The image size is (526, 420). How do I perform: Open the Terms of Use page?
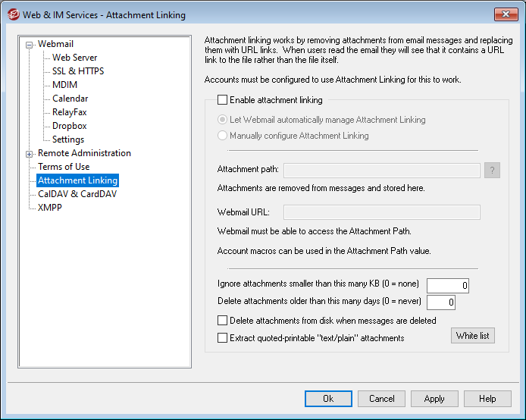[x=64, y=167]
